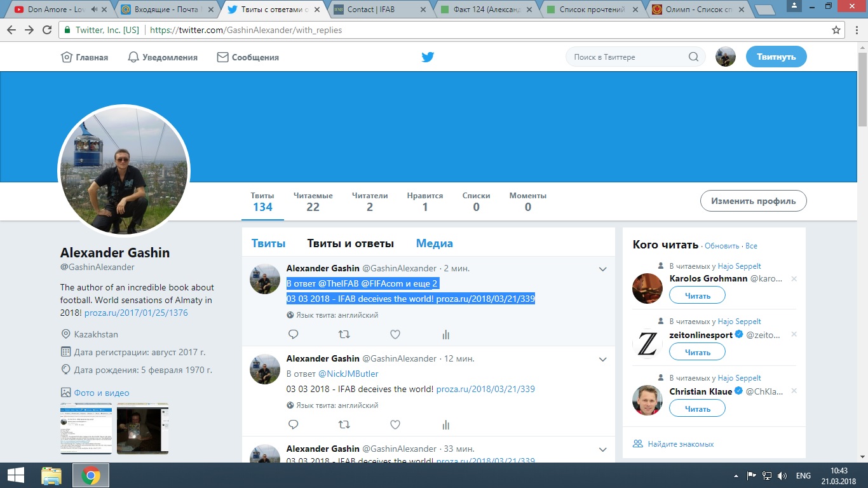Open the first media thumbnail screenshot

(86, 428)
